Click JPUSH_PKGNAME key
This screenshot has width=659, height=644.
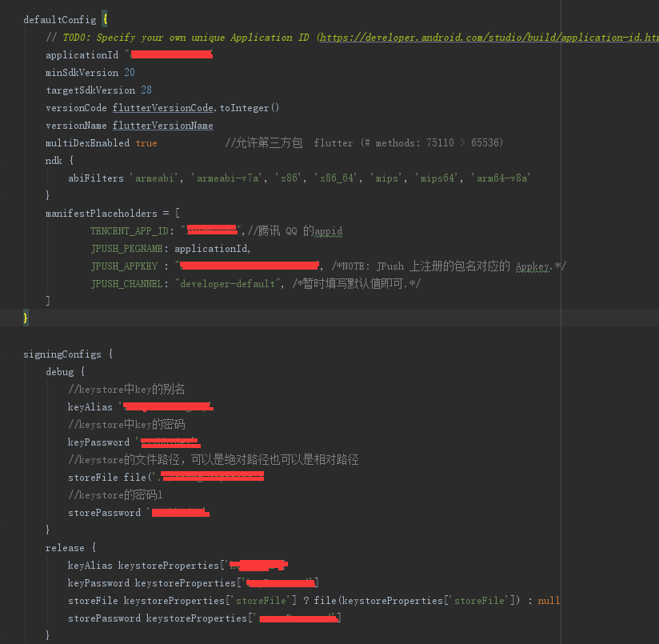click(127, 249)
